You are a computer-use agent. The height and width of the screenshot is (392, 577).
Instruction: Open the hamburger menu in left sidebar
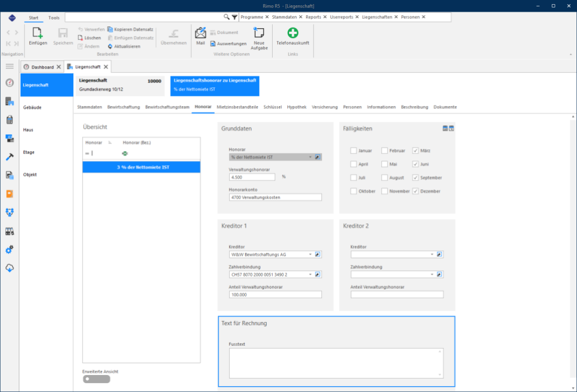(9, 66)
